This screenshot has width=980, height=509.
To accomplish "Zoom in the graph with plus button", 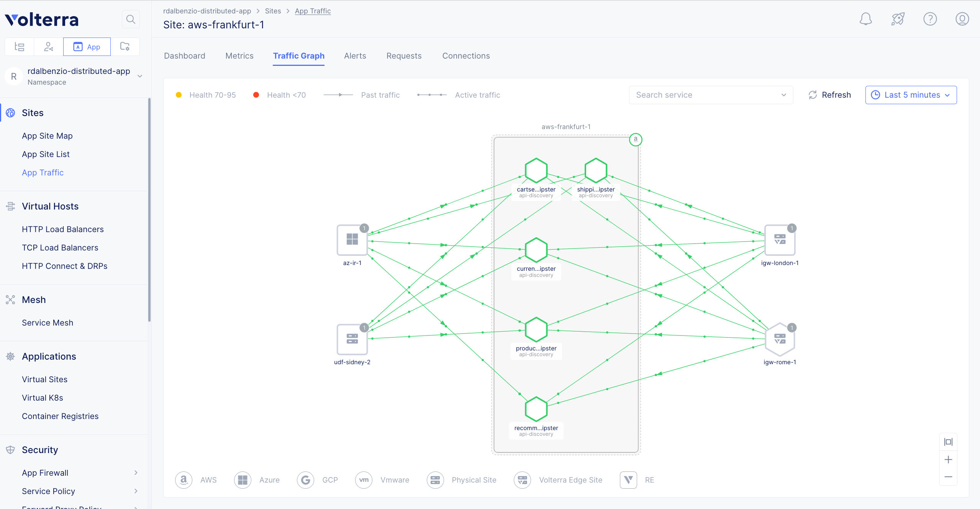I will tap(948, 460).
